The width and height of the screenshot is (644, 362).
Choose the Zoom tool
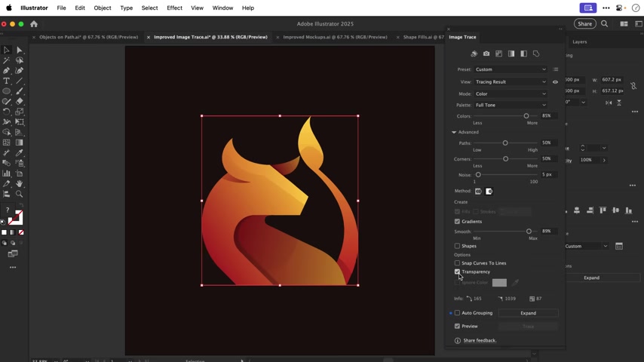[20, 194]
